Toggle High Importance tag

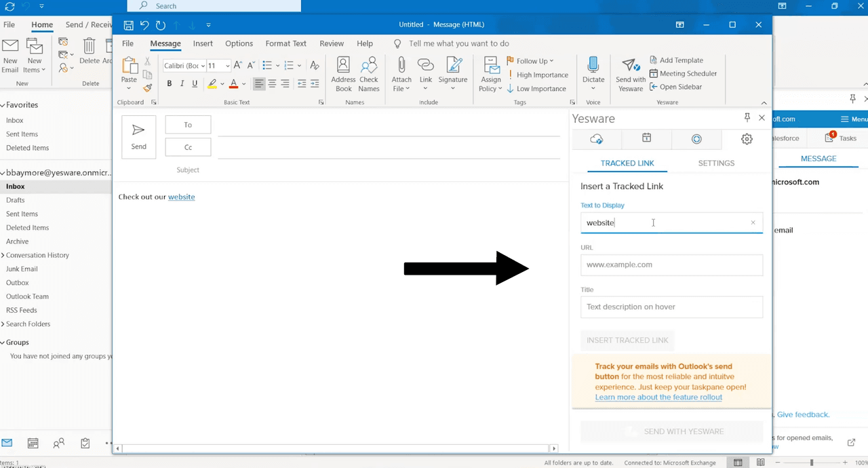[538, 75]
